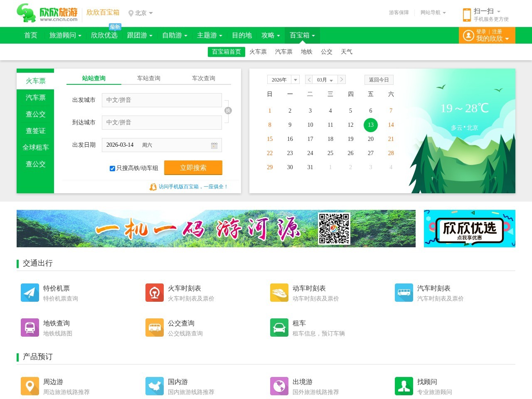This screenshot has width=532, height=399.
Task: Open the 北京 city location dropdown
Action: pyautogui.click(x=141, y=13)
